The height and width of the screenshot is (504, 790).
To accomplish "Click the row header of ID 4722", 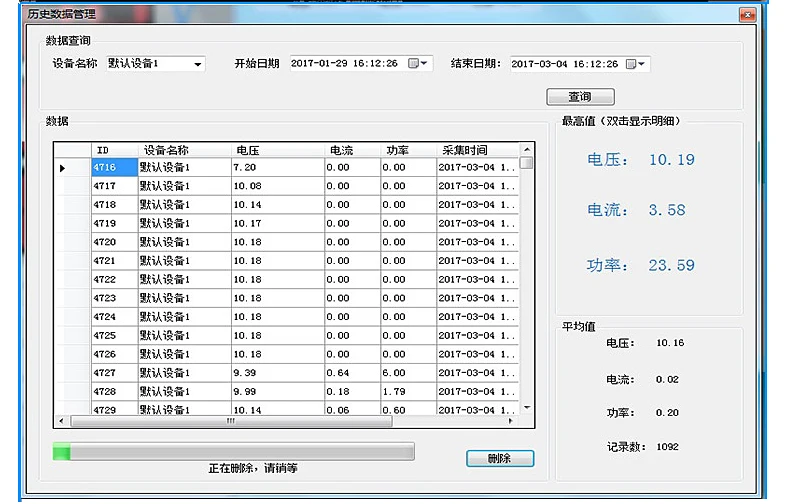I will pyautogui.click(x=73, y=279).
